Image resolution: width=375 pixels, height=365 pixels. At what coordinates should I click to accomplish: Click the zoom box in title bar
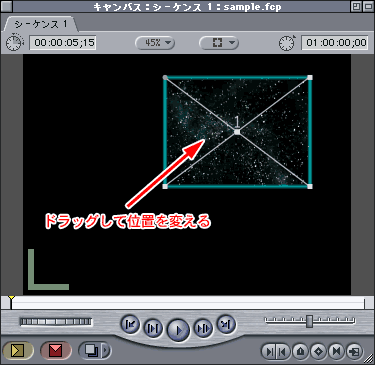[356, 6]
